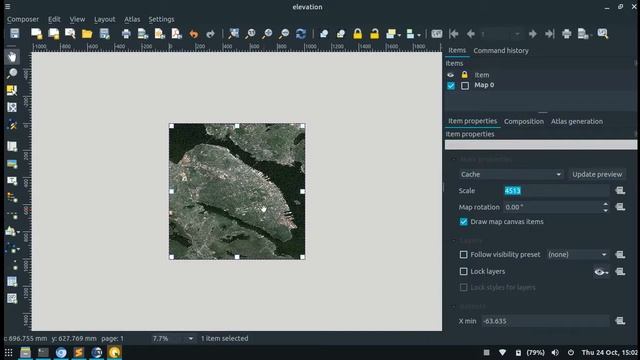Open the Atlas menu
Image resolution: width=640 pixels, height=360 pixels.
tap(132, 19)
